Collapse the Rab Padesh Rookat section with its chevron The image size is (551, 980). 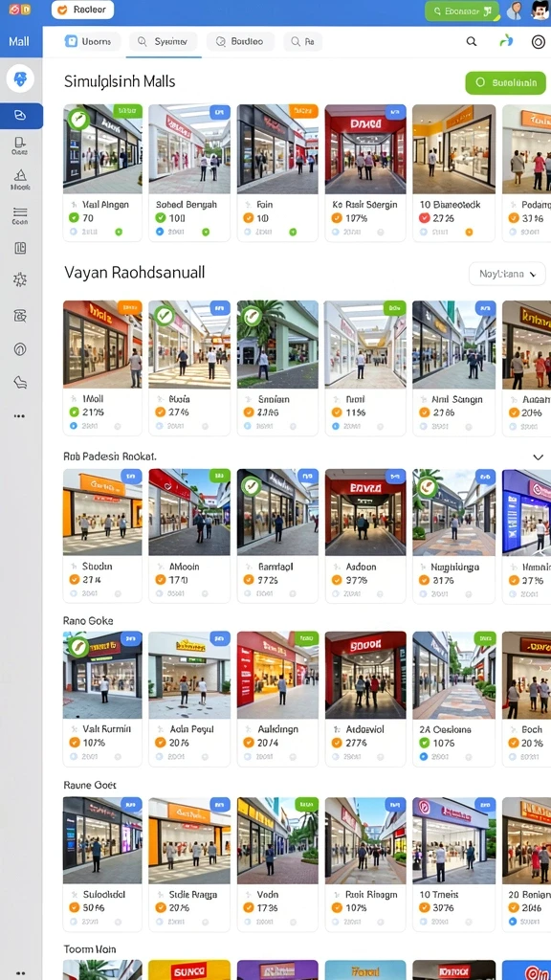point(538,457)
